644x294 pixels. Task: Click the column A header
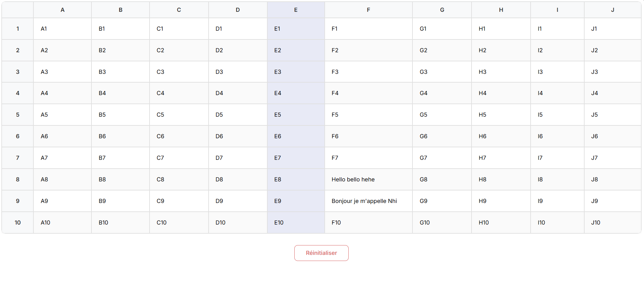coord(62,10)
